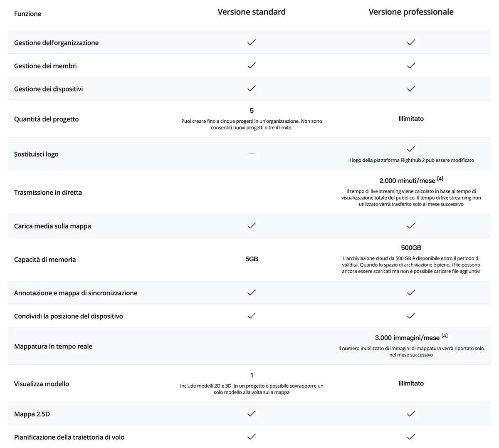
Task: Open footnote [4] beside 3.000 immagini/mese
Action: (x=444, y=336)
